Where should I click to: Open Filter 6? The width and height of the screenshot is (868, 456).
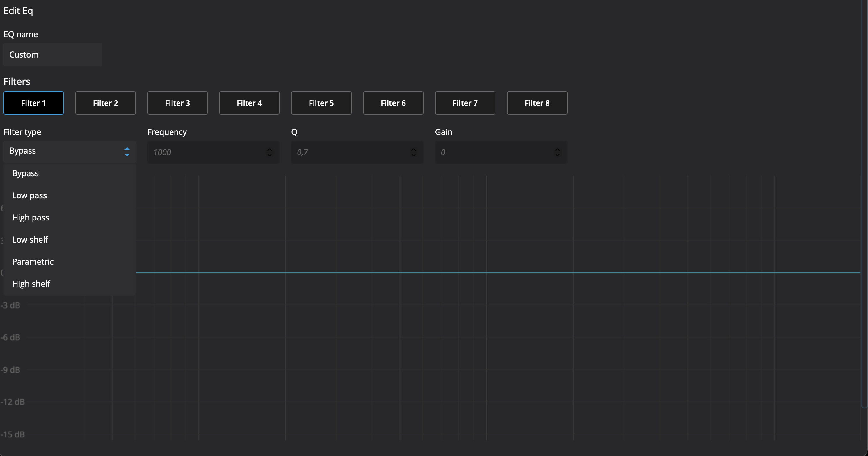tap(393, 103)
